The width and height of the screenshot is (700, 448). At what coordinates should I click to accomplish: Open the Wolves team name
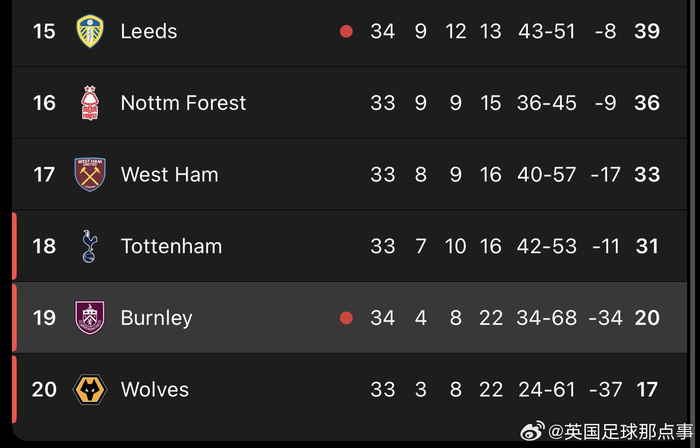[154, 390]
